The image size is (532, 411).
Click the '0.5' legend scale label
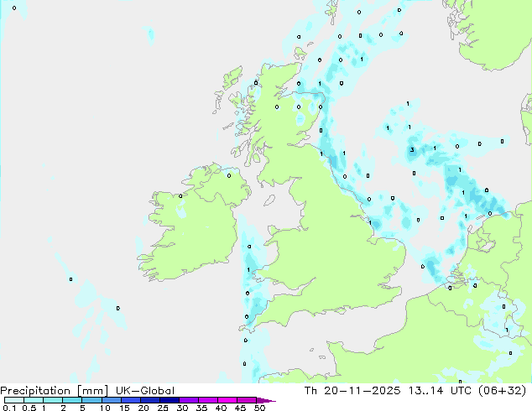(29, 408)
